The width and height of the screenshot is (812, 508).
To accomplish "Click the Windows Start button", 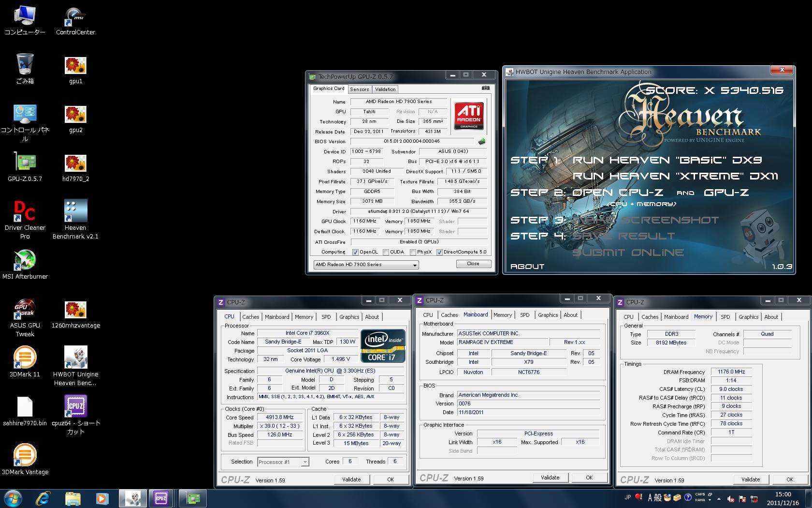I will coord(13,498).
